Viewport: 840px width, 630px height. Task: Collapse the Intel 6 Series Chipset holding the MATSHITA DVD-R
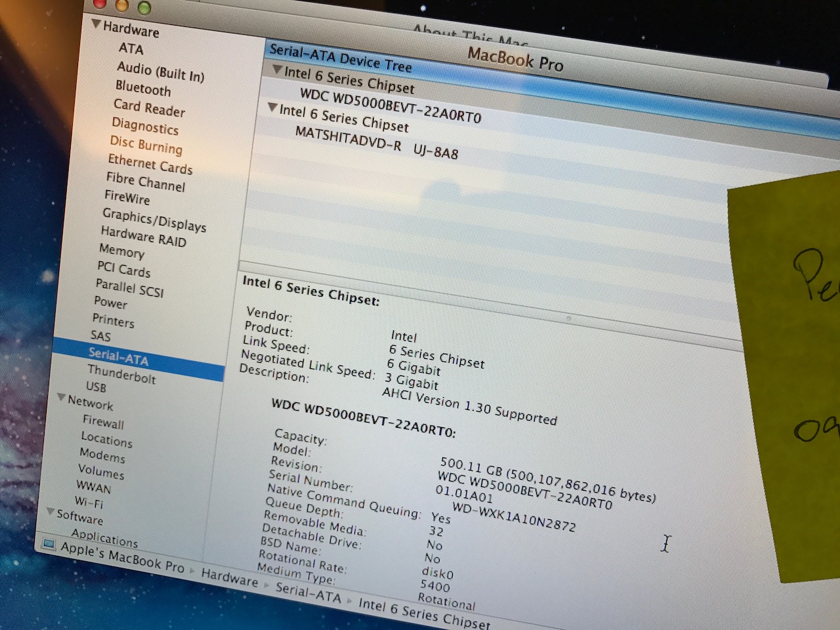pyautogui.click(x=272, y=107)
